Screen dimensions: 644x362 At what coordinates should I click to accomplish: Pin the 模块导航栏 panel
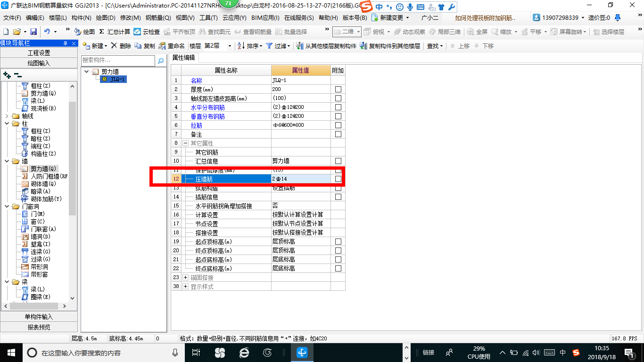click(66, 43)
